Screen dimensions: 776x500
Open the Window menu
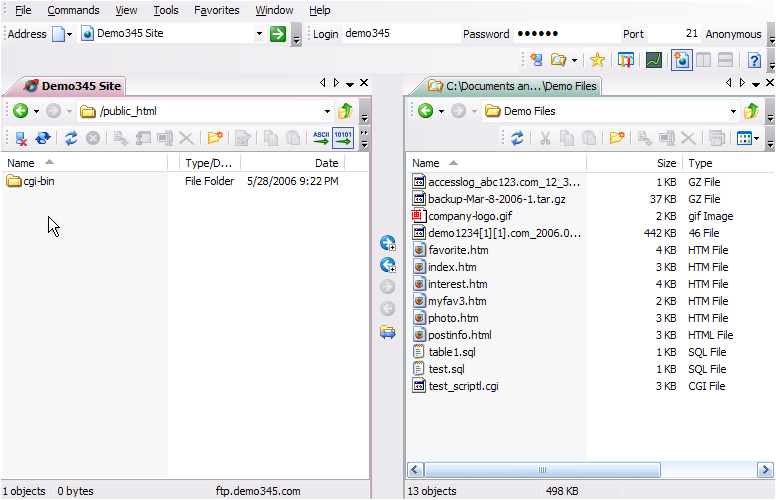coord(274,10)
